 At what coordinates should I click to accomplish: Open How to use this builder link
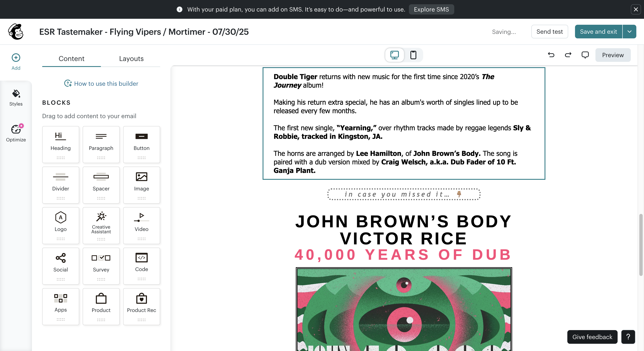click(101, 84)
